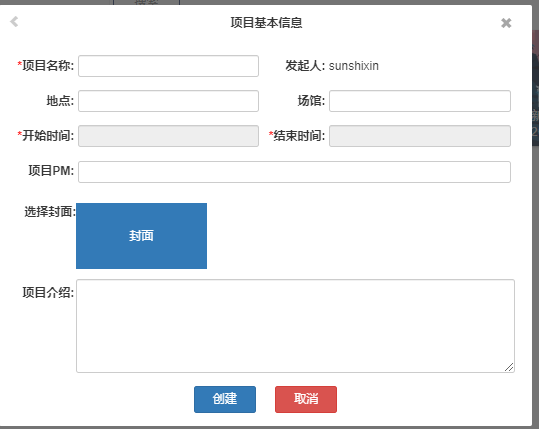Select the 场馆 input field
The width and height of the screenshot is (539, 429).
pyautogui.click(x=420, y=101)
